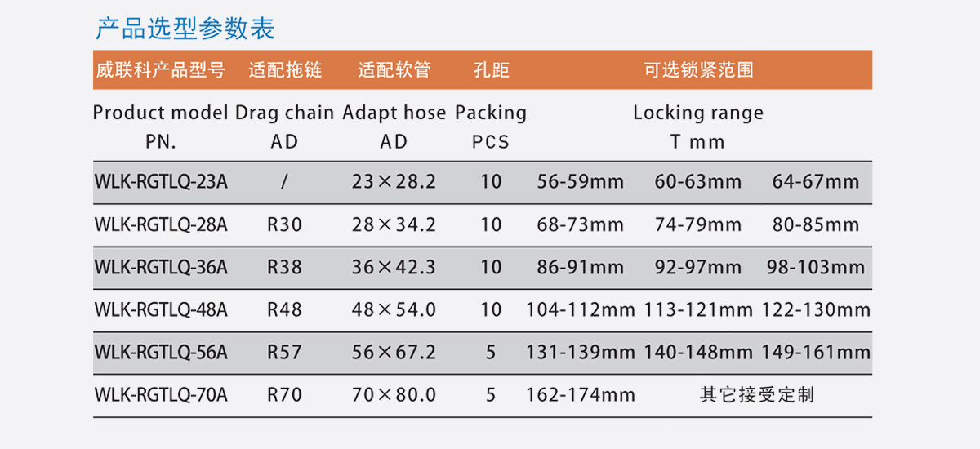Click the 98-103mm range value
This screenshot has height=449, width=980.
(x=816, y=267)
